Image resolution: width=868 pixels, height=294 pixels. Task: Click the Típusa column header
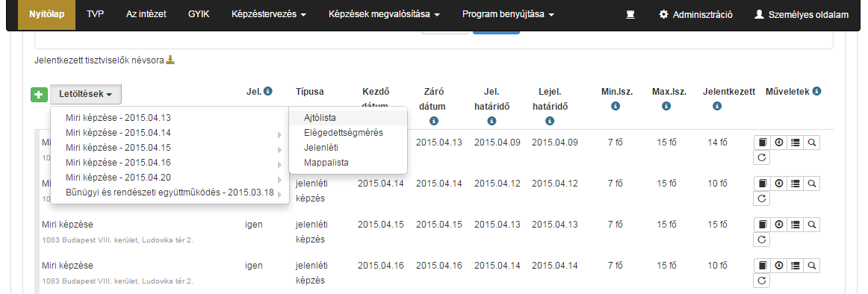[x=309, y=91]
